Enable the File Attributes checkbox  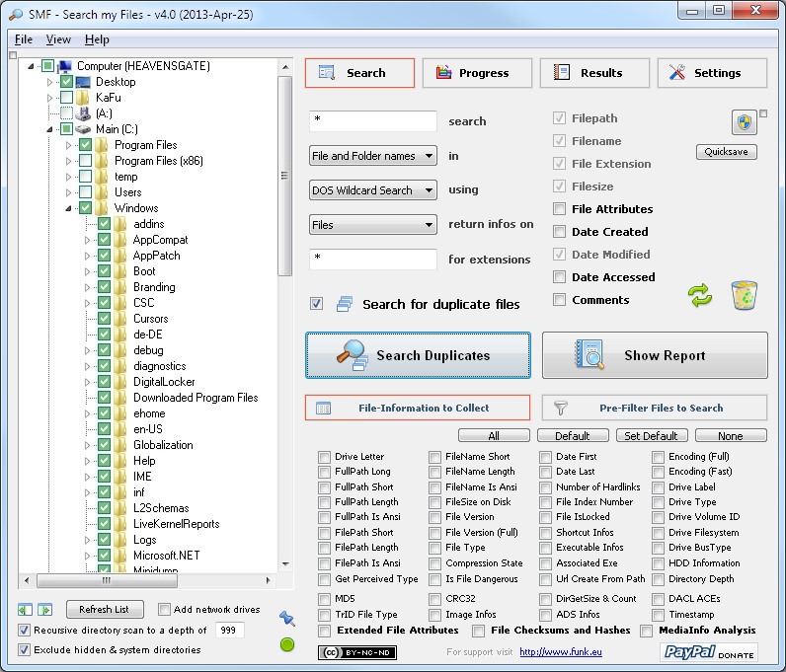[x=559, y=209]
